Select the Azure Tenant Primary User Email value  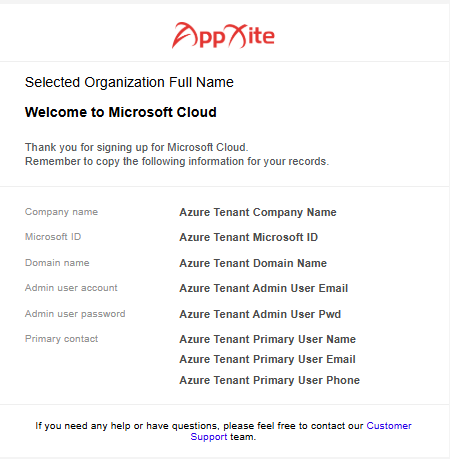[267, 359]
